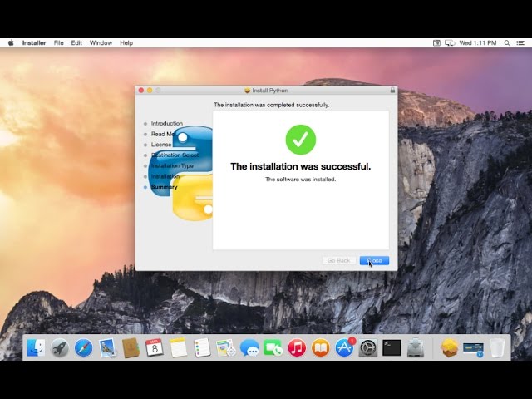The image size is (532, 399).
Task: Open Finder from the Dock
Action: [x=36, y=347]
